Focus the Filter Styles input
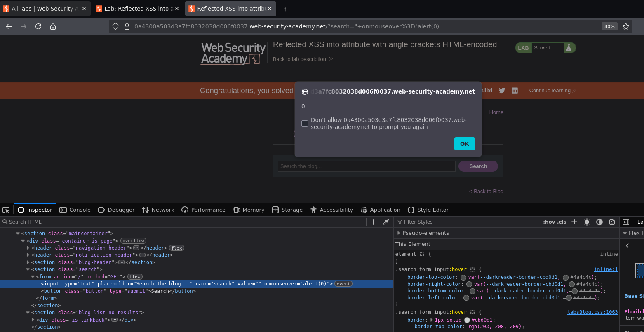Viewport: 644px width, 332px height. (x=467, y=222)
